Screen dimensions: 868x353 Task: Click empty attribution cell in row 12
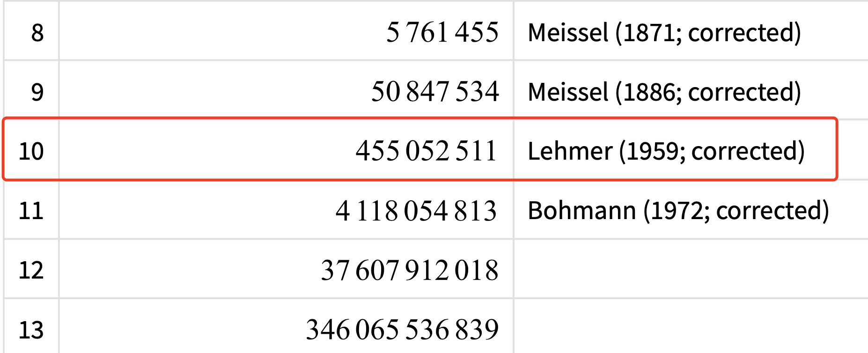[691, 269]
